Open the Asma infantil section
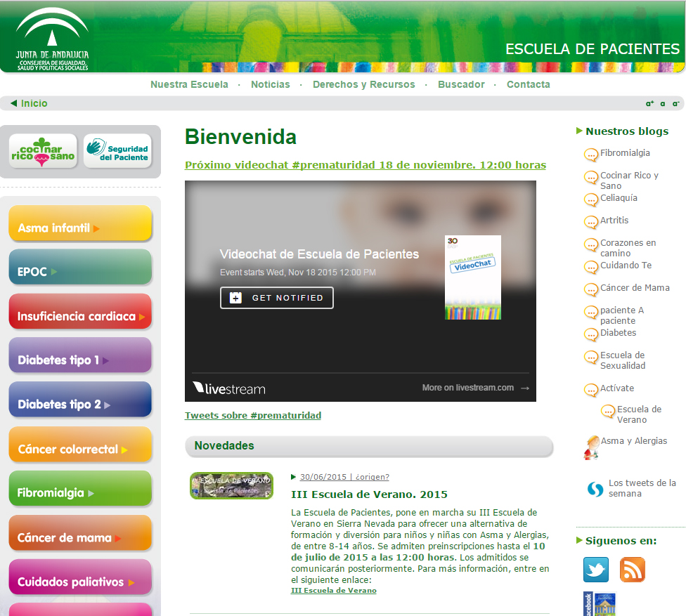686x616 pixels. pyautogui.click(x=80, y=228)
